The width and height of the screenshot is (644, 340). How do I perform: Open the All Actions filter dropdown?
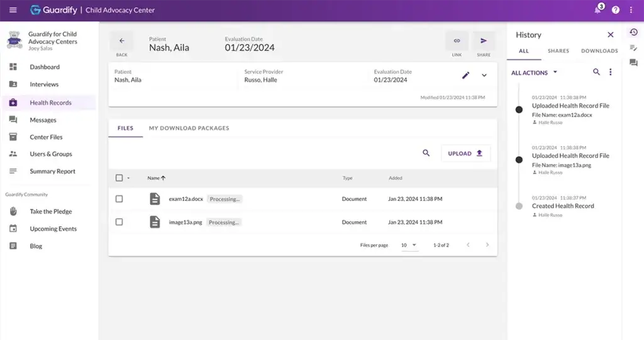pos(534,73)
